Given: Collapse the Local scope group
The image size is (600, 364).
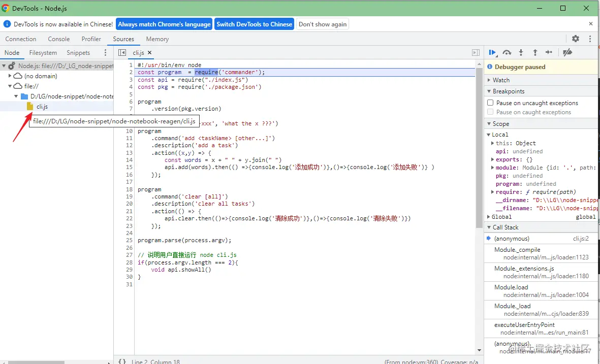Looking at the screenshot, I should tap(489, 135).
